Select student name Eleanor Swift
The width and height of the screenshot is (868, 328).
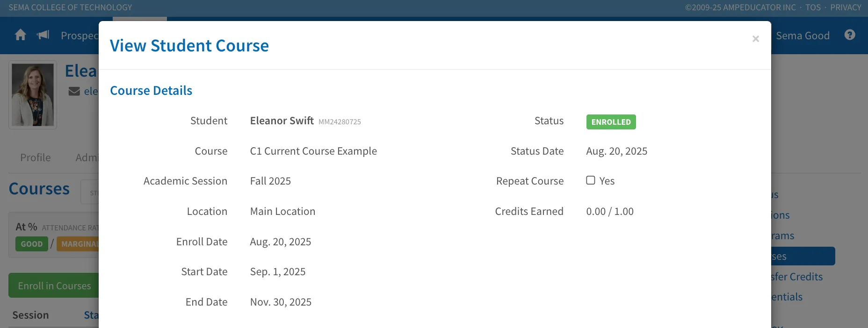pyautogui.click(x=282, y=121)
